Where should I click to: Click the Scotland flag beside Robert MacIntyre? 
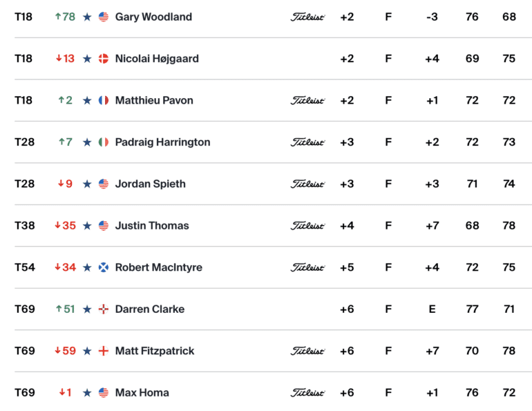tap(104, 267)
